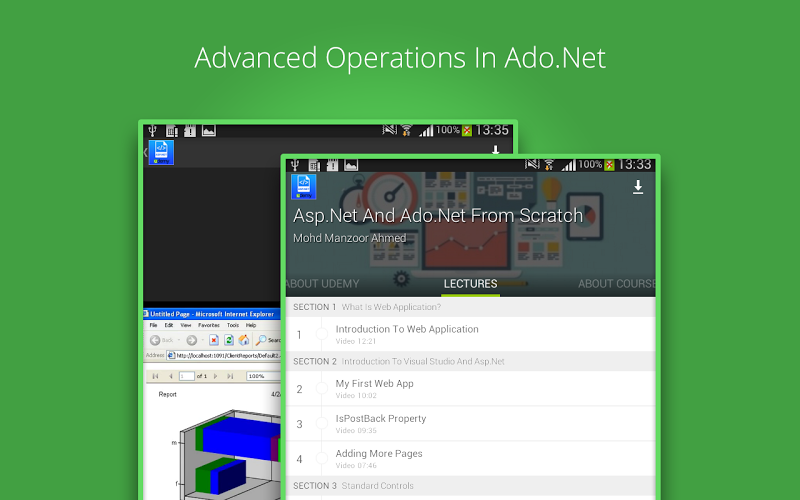Image resolution: width=800 pixels, height=500 pixels.
Task: Open the View menu in Internet Explorer
Action: 186,325
